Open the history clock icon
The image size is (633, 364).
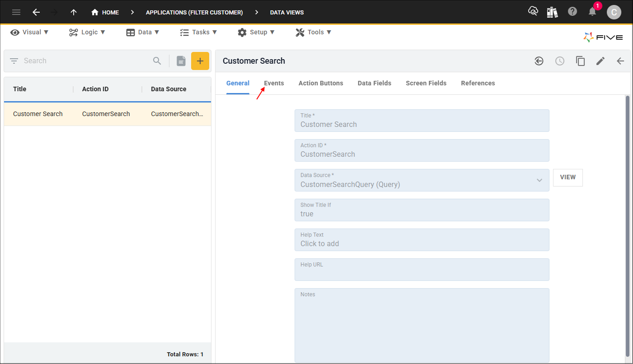(x=560, y=61)
